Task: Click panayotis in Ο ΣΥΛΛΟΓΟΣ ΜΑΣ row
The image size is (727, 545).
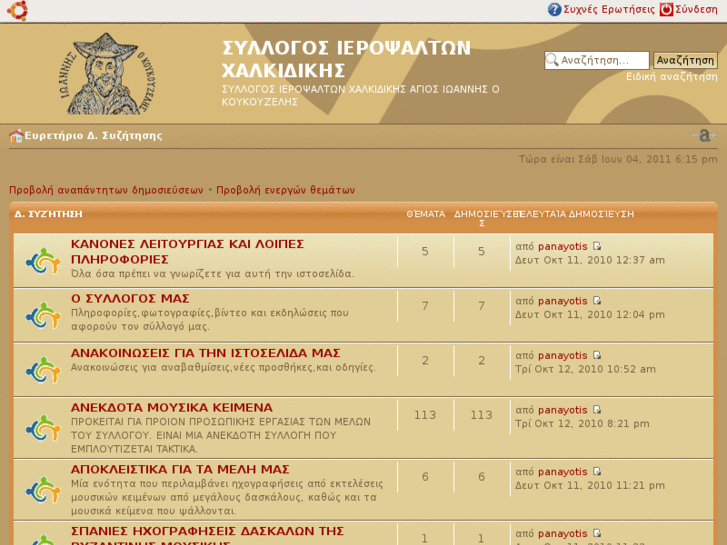Action: (562, 301)
